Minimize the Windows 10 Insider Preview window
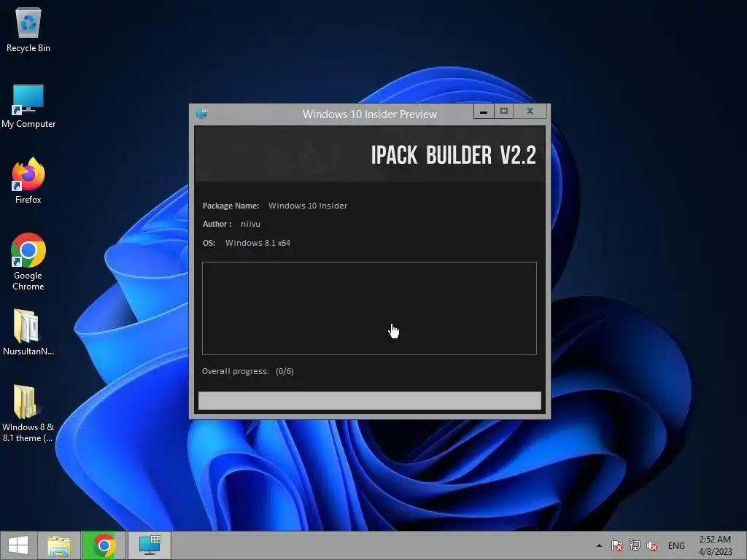The width and height of the screenshot is (747, 560). (484, 112)
